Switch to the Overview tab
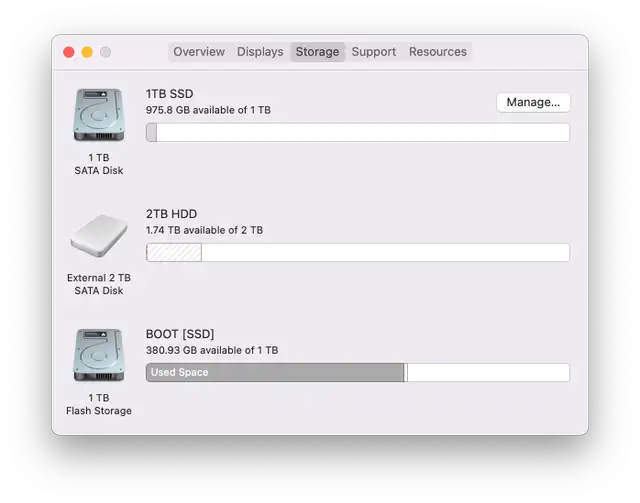The image size is (640, 503). (199, 52)
